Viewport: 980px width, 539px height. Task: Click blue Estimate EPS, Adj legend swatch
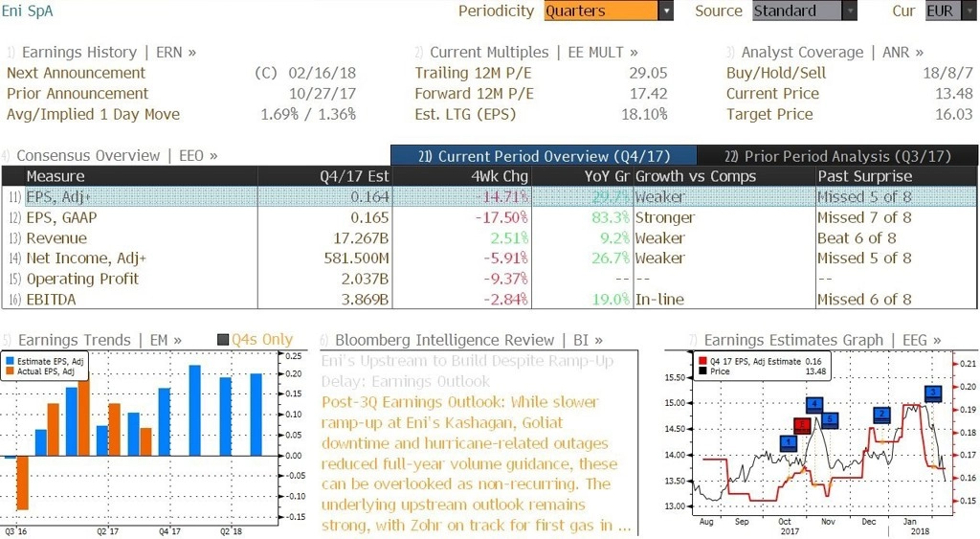pos(10,362)
